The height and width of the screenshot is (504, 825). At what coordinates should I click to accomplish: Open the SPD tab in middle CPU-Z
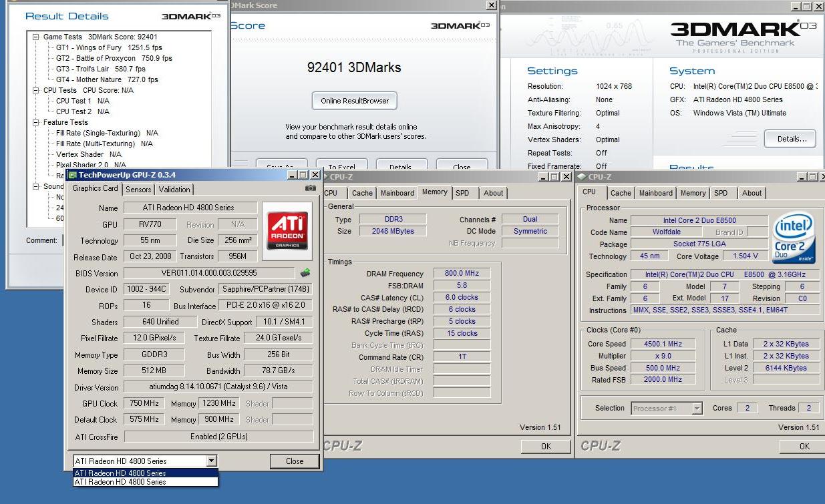click(462, 193)
